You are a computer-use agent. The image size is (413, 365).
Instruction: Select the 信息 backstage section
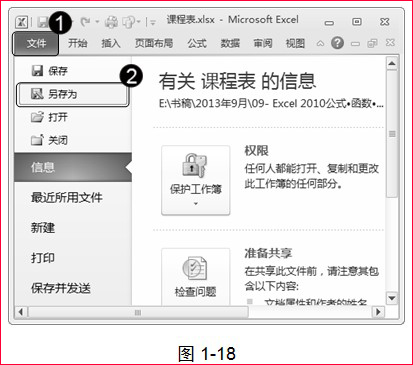[x=73, y=167]
